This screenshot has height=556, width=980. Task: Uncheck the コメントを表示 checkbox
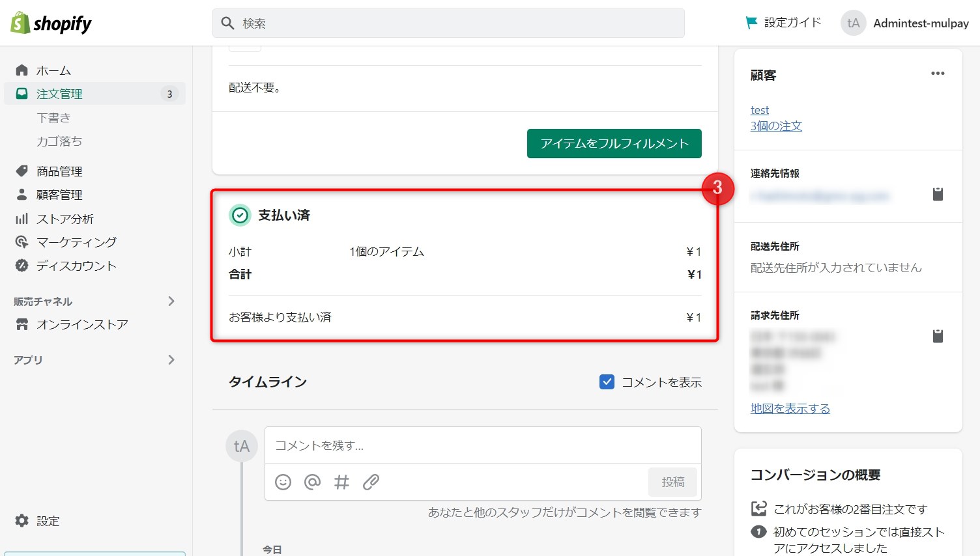pos(607,382)
